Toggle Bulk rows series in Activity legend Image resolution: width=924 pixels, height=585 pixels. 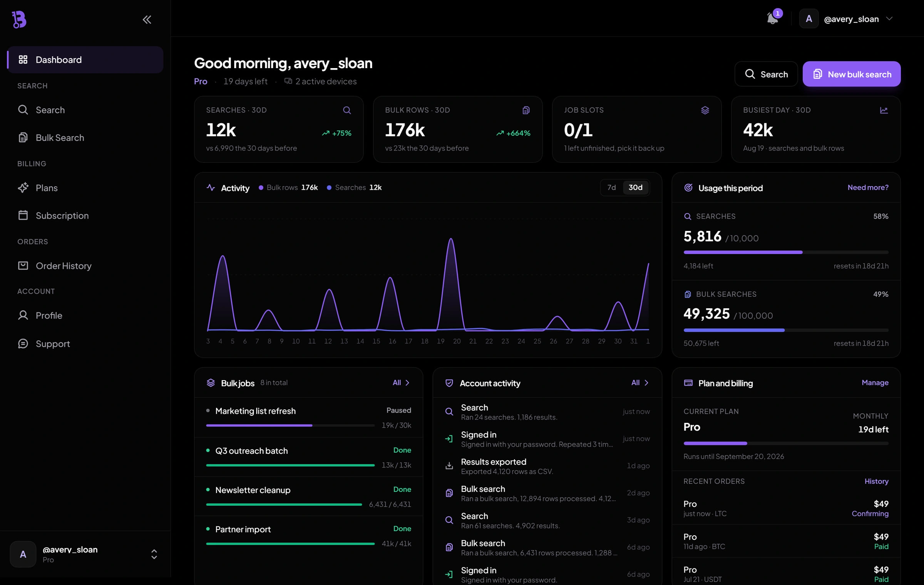(288, 187)
